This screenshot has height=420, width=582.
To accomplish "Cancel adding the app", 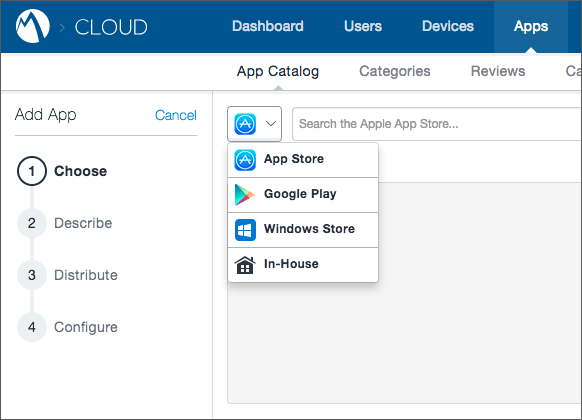I will [x=176, y=115].
